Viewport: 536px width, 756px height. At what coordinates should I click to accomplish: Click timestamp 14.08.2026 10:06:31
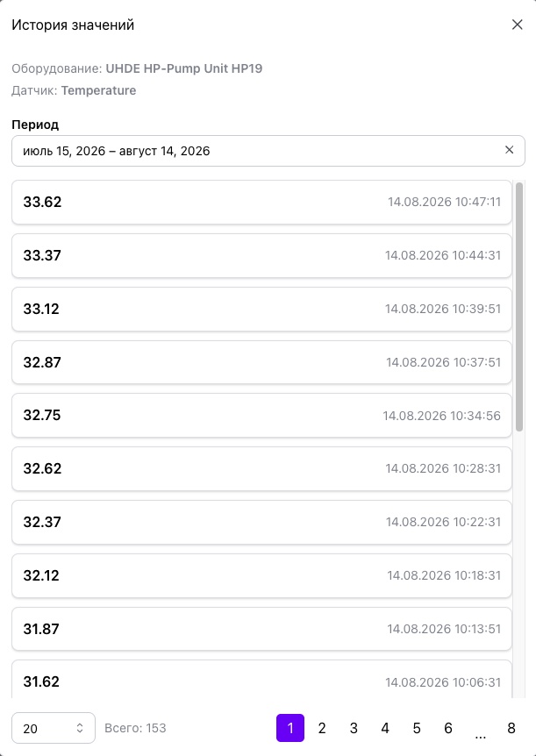coord(443,682)
